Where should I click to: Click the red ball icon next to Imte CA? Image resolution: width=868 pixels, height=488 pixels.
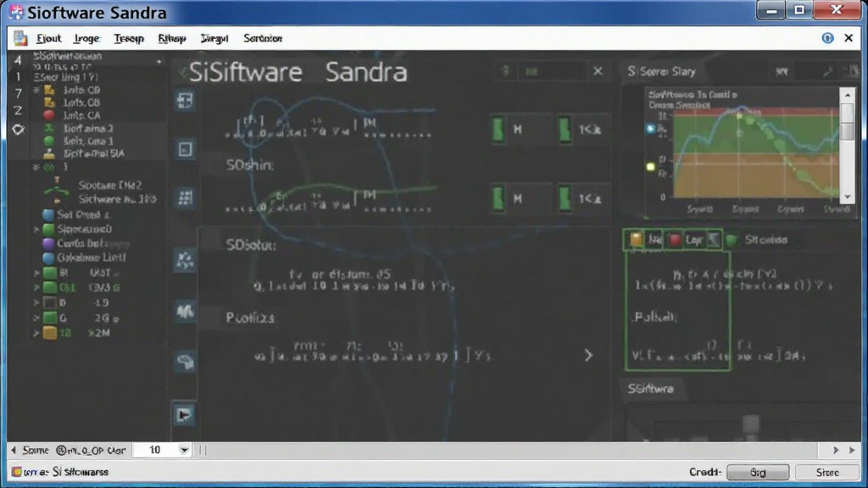click(48, 115)
